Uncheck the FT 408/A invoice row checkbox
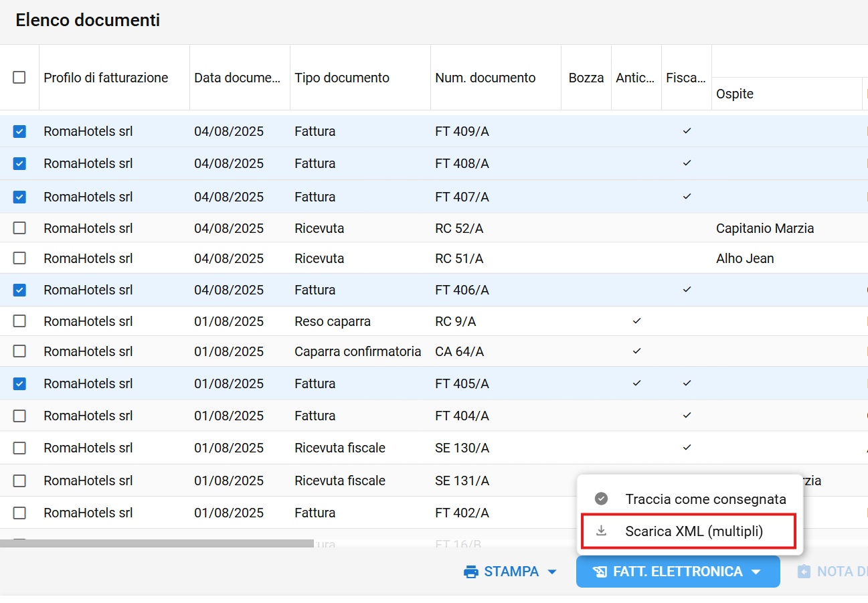The image size is (868, 603). [x=19, y=163]
